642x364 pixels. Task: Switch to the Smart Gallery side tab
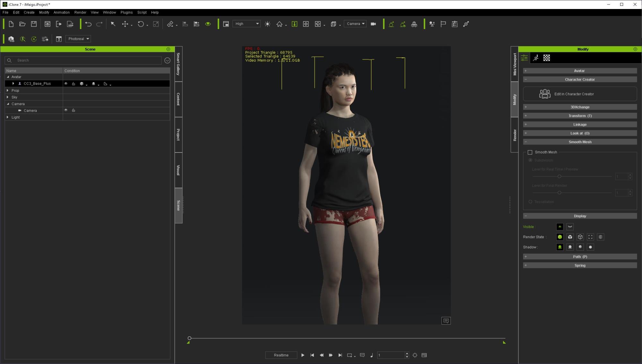178,64
